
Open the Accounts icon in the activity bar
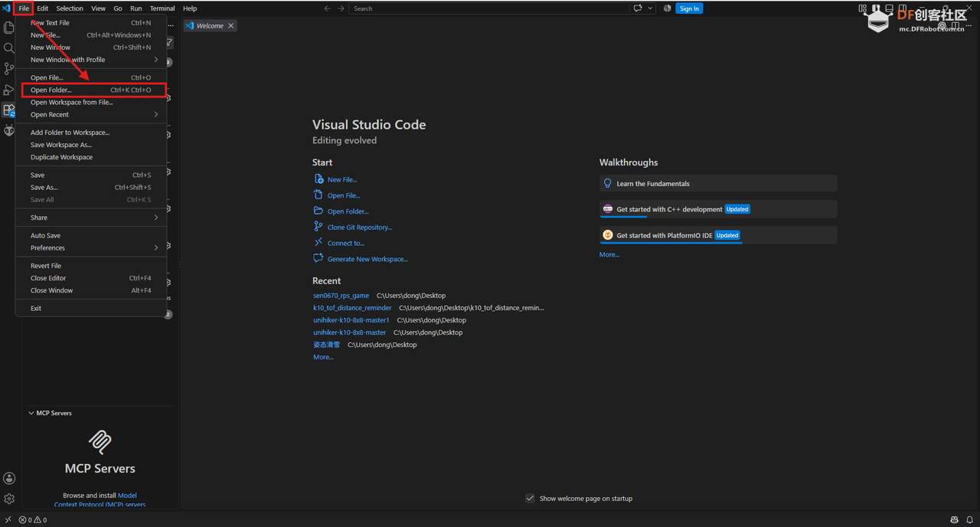click(9, 478)
